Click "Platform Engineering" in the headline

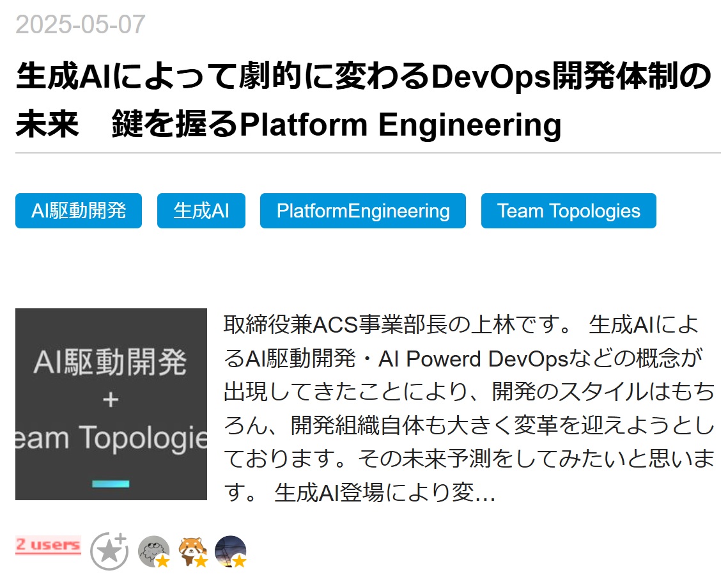click(400, 125)
